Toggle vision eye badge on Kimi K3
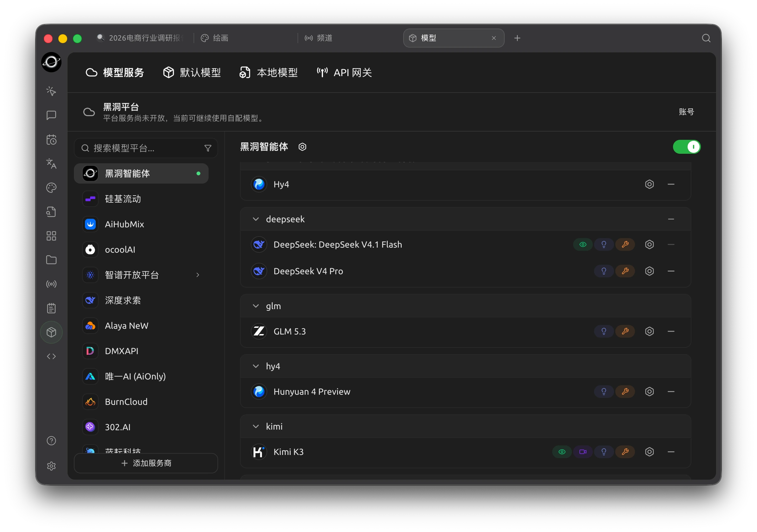Viewport: 757px width, 532px height. tap(562, 451)
